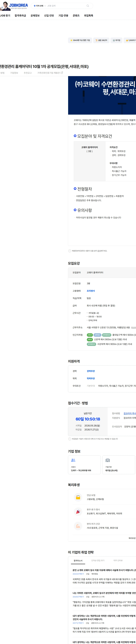Viewport: 136px width, 644px height.
Task: Click the 편의·여가·건강 arm icon
Action: pos(78,526)
